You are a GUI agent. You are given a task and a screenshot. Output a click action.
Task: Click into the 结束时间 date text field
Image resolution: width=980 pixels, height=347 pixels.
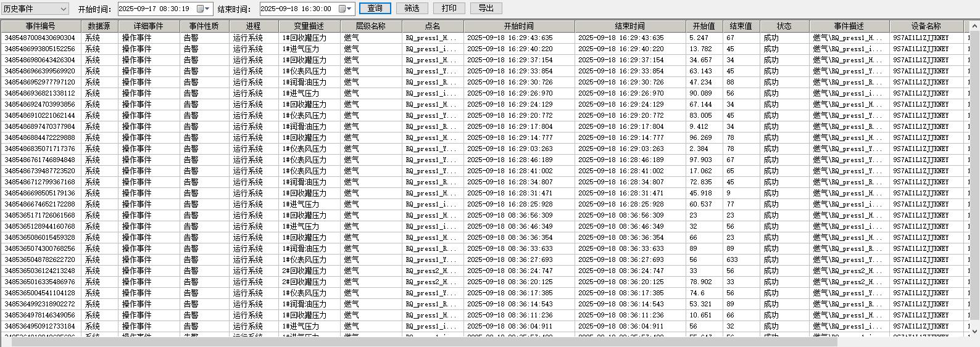(x=297, y=9)
